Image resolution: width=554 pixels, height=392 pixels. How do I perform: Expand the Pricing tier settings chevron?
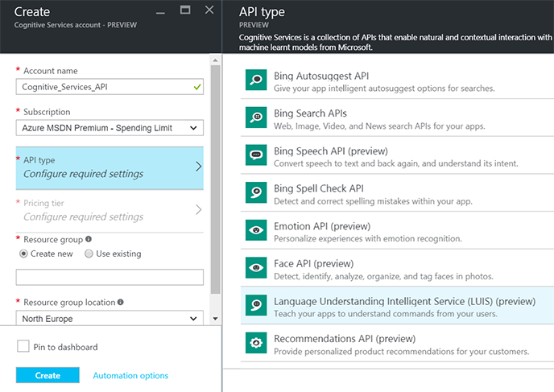coord(199,210)
